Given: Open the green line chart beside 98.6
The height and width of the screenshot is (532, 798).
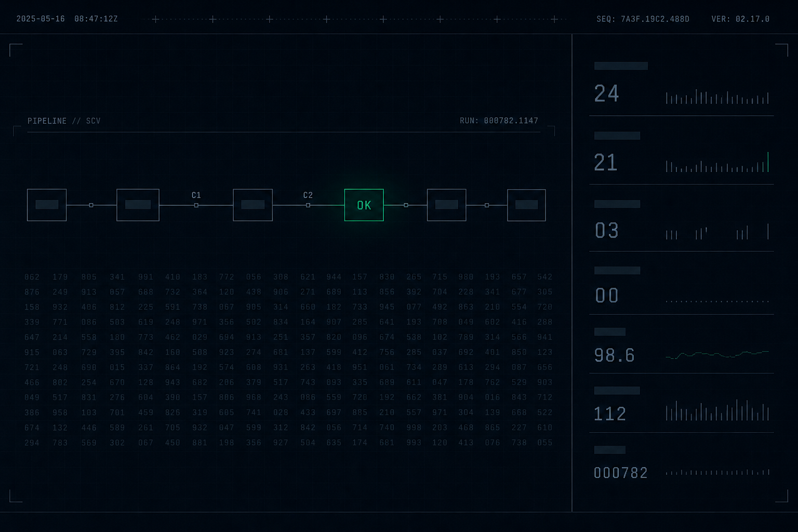Looking at the screenshot, I should click(717, 355).
